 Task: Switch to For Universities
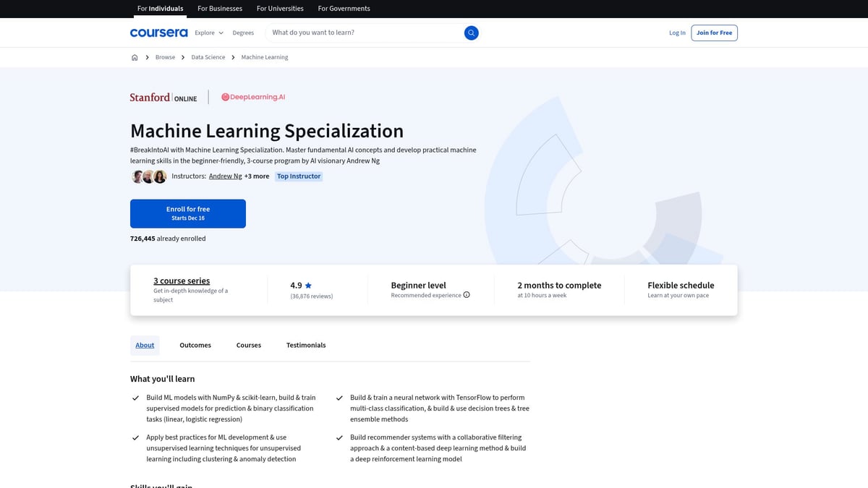tap(280, 9)
